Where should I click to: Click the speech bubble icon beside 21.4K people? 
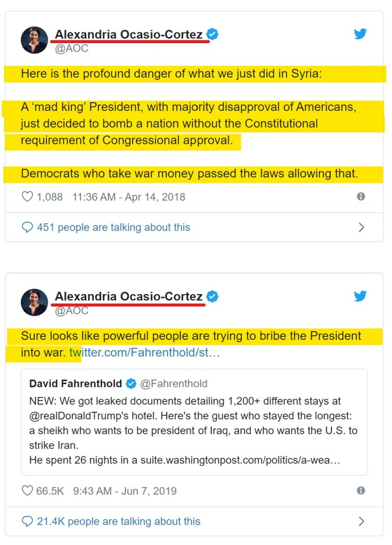pos(27,522)
